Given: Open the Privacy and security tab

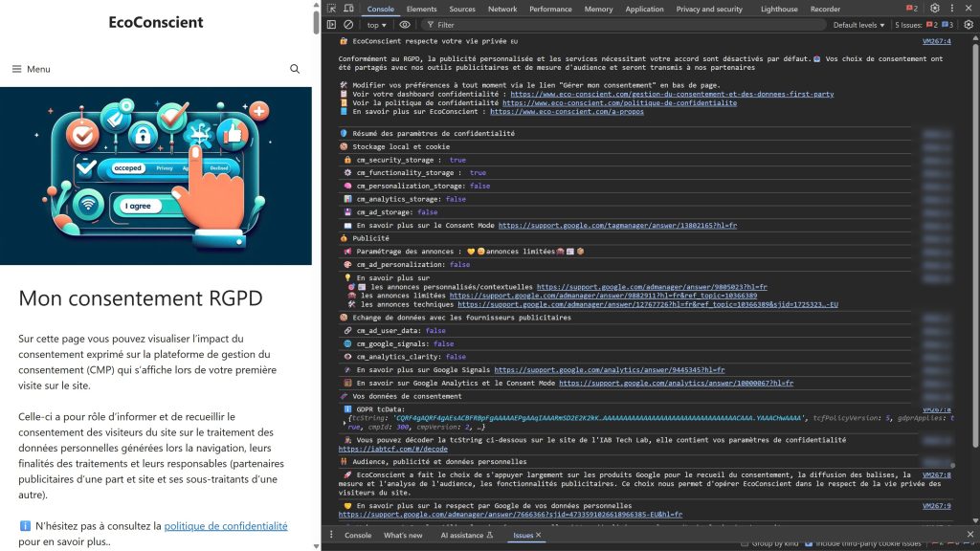Looking at the screenshot, I should (709, 9).
